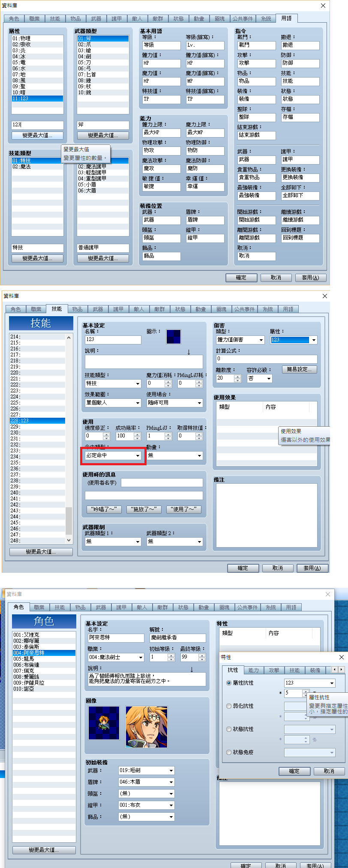This screenshot has width=348, height=868.
Task: Close the 特性 dialog with its X
Action: tap(341, 657)
